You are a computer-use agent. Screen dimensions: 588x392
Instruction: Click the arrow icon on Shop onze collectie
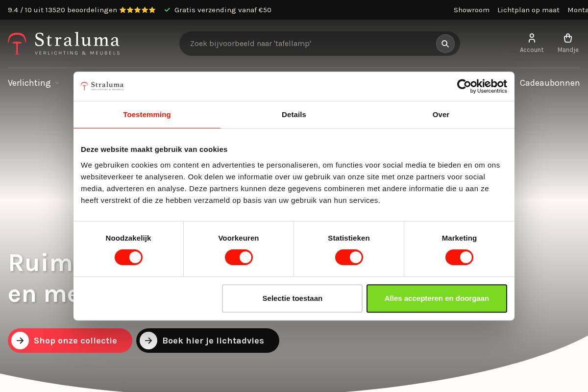pos(20,341)
